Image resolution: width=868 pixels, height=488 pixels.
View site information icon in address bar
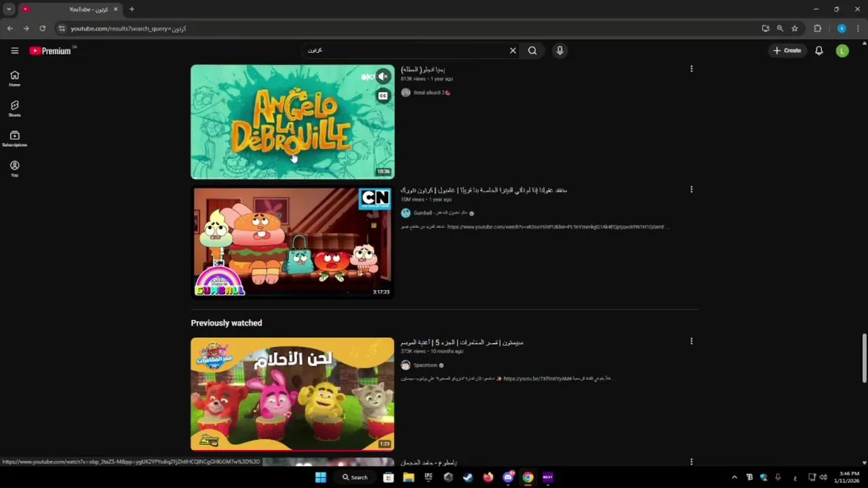(x=62, y=28)
